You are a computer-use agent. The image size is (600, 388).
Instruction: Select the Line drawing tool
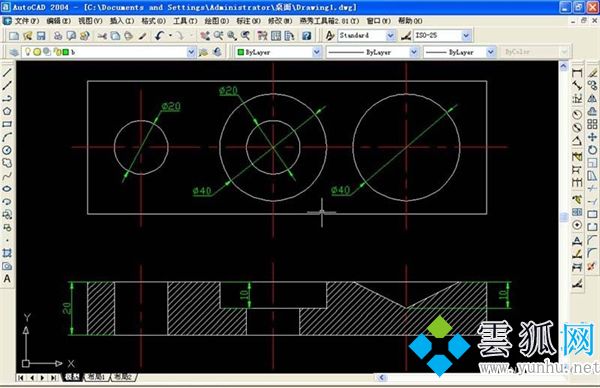pyautogui.click(x=7, y=72)
